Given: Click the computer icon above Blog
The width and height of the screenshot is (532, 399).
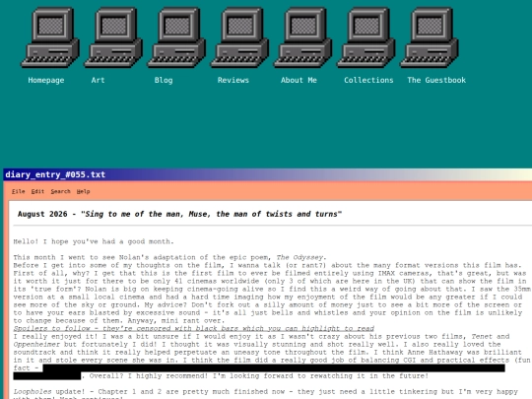Looking at the screenshot, I should 176,37.
